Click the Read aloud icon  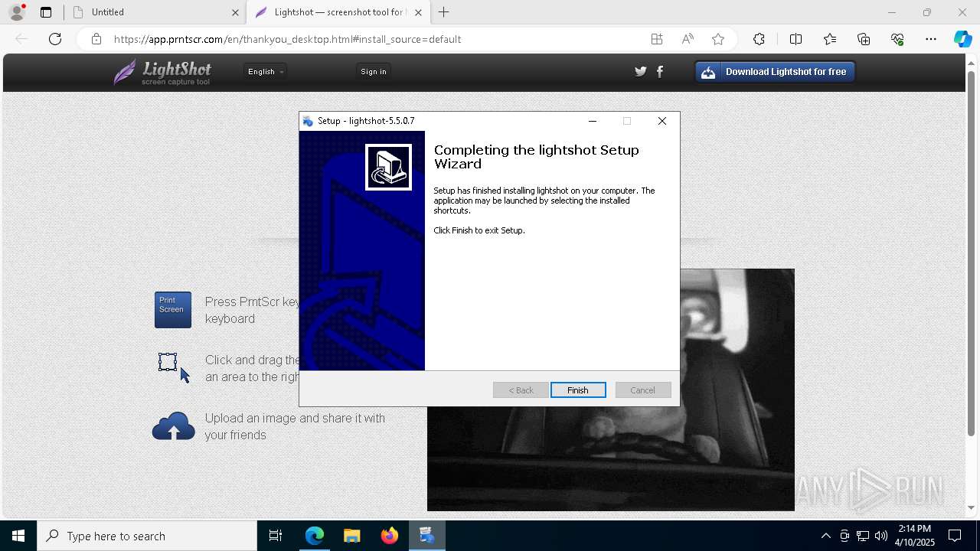pyautogui.click(x=688, y=39)
